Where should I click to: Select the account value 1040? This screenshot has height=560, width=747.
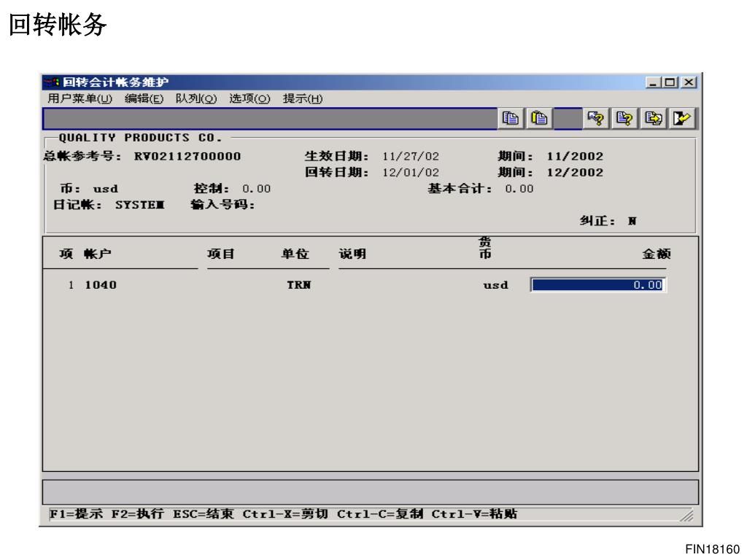101,285
